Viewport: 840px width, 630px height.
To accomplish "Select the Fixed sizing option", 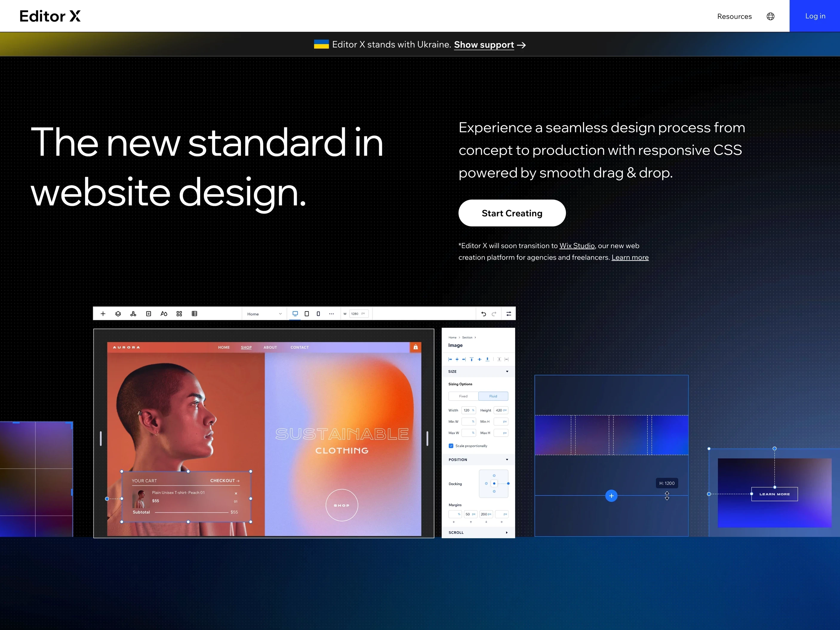I will click(463, 396).
